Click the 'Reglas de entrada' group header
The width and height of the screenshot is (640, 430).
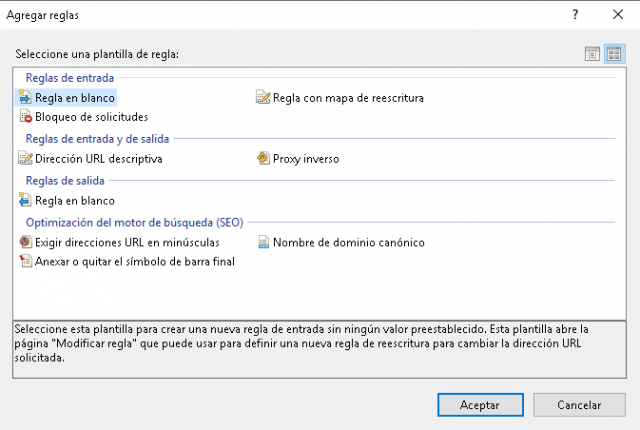coord(70,78)
